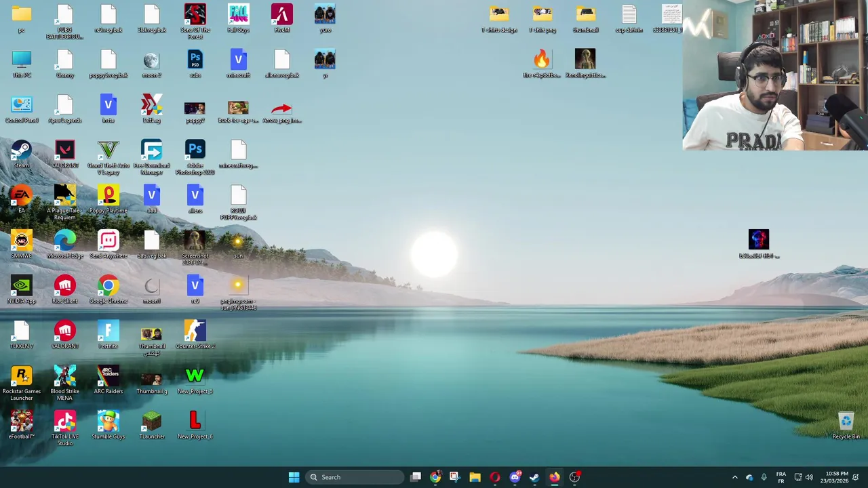The height and width of the screenshot is (488, 868).
Task: Launch the Fall Guys shortcut
Action: point(238,18)
